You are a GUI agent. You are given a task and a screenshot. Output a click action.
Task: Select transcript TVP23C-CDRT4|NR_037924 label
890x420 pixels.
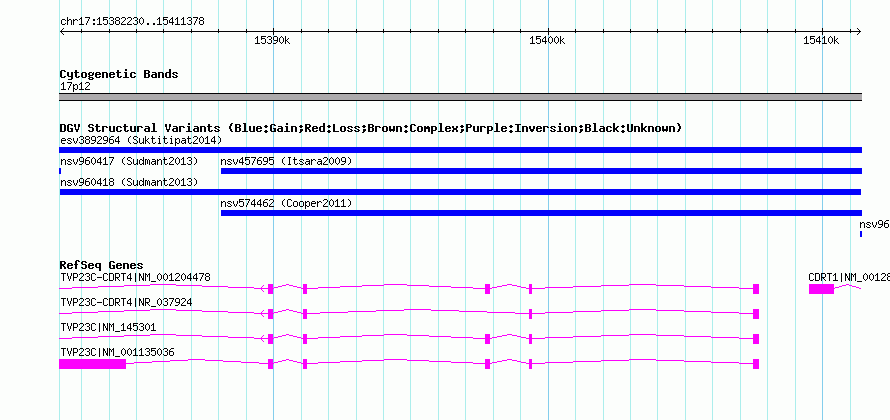coord(126,303)
